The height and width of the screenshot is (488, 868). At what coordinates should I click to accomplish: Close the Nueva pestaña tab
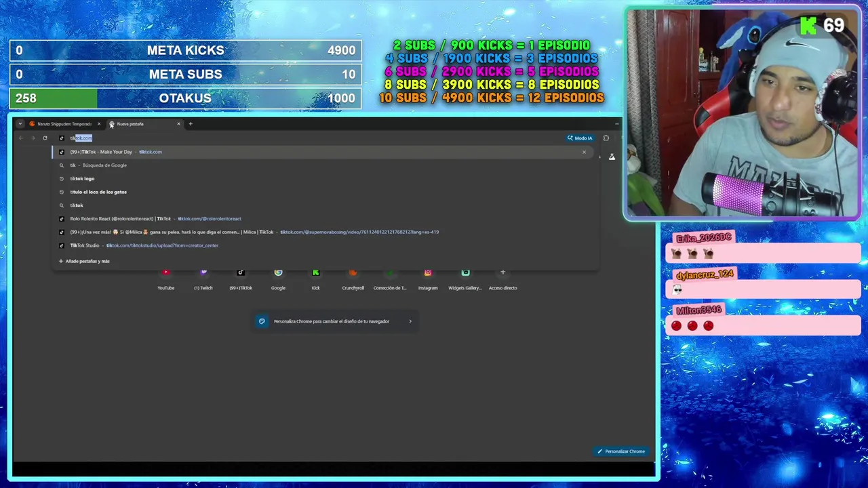tap(178, 124)
